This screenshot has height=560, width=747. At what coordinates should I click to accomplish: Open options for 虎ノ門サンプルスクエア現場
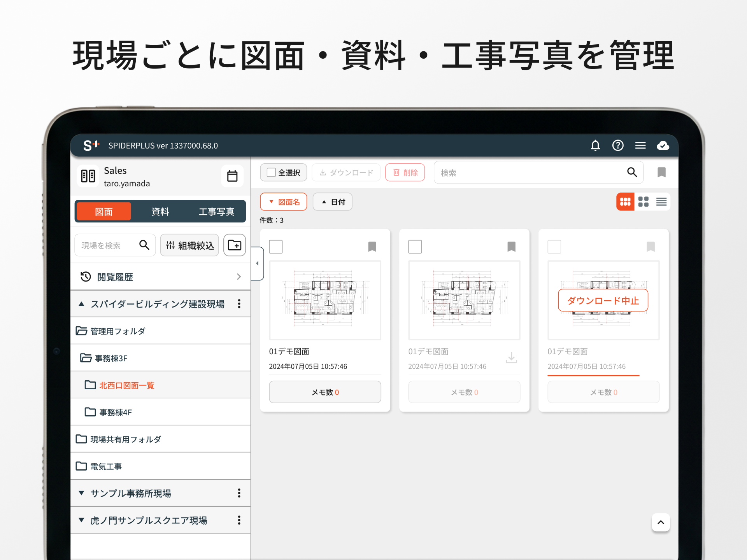pyautogui.click(x=239, y=520)
